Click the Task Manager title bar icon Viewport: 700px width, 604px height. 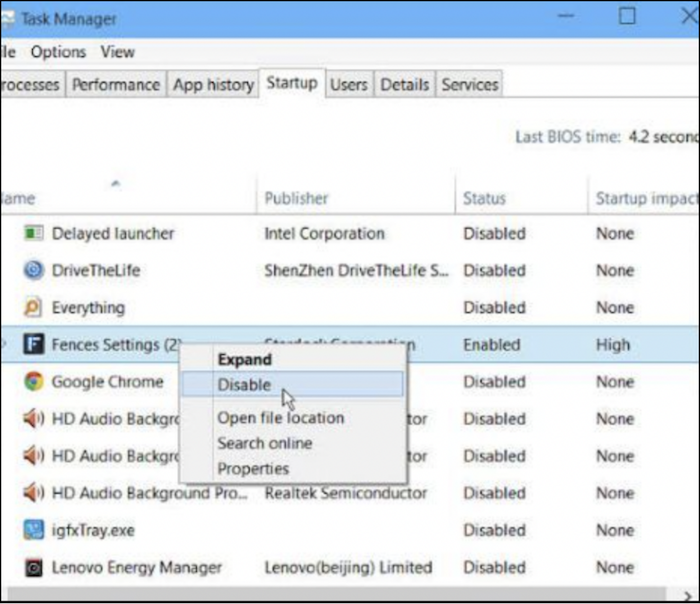(6, 19)
